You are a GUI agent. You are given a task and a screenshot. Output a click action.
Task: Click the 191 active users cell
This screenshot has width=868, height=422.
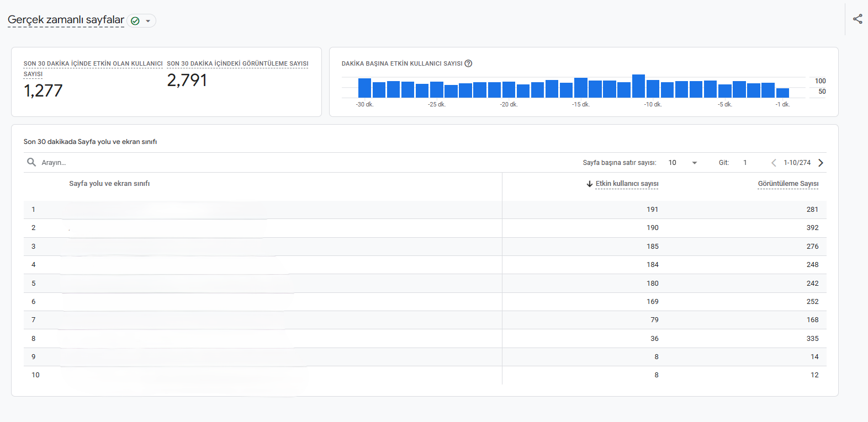tap(653, 210)
